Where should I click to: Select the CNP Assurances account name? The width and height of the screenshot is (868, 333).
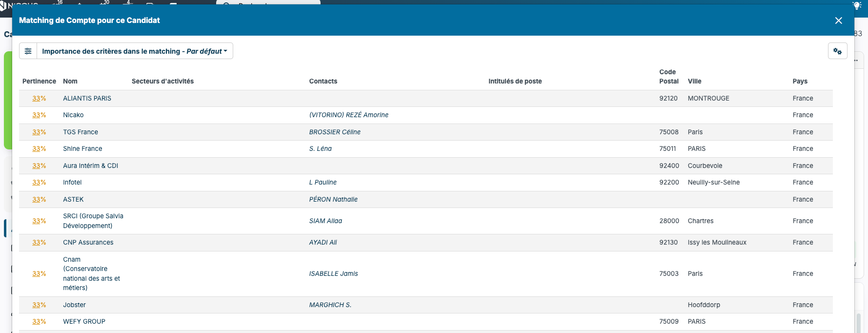coord(88,242)
